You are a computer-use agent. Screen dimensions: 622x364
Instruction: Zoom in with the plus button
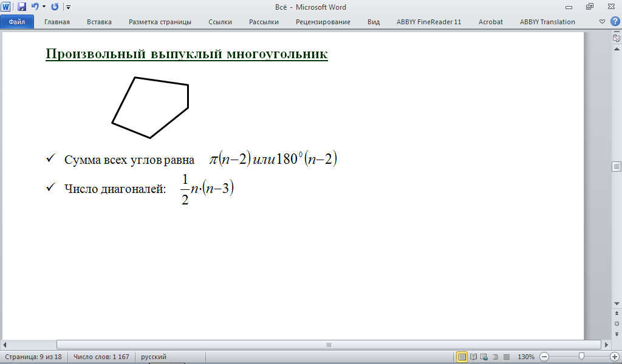[x=615, y=357]
